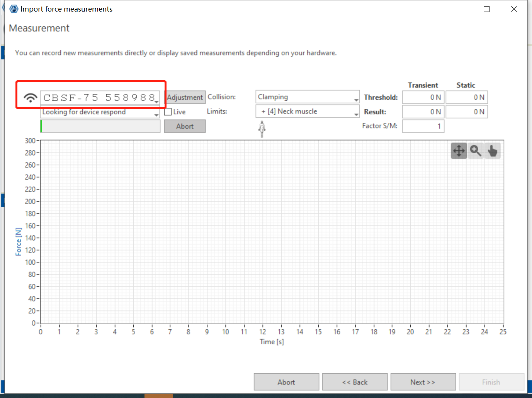
Task: Select the zoom magnifier graph tool
Action: click(x=476, y=151)
